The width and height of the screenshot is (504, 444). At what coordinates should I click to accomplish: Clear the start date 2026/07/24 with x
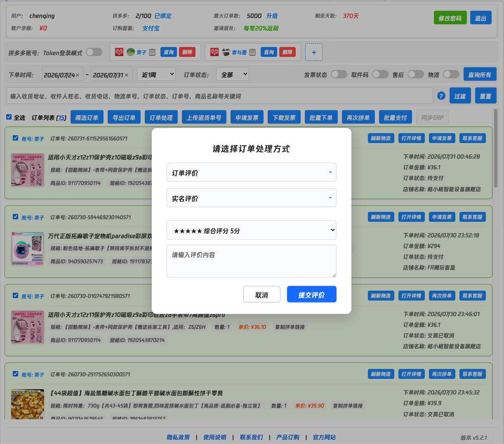[x=78, y=75]
